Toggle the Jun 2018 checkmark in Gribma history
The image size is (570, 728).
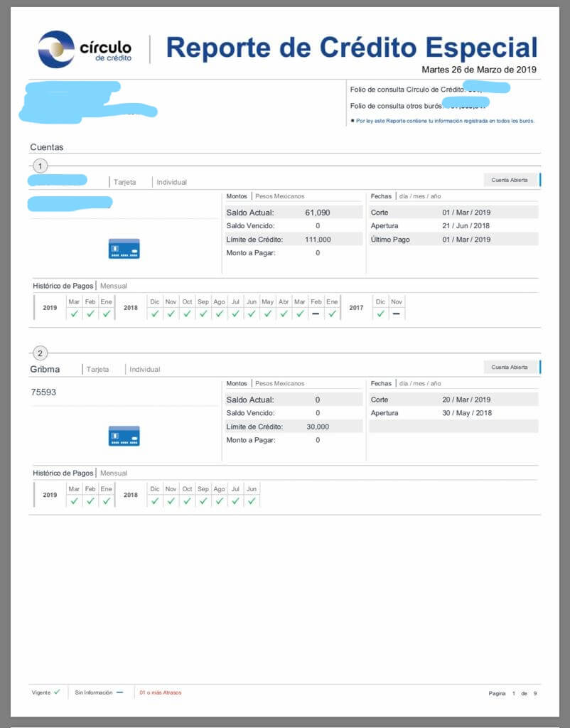pyautogui.click(x=252, y=500)
